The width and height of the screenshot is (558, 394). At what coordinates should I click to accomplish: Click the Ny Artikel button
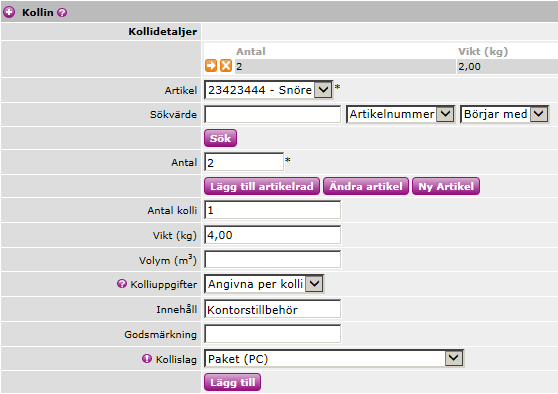446,186
